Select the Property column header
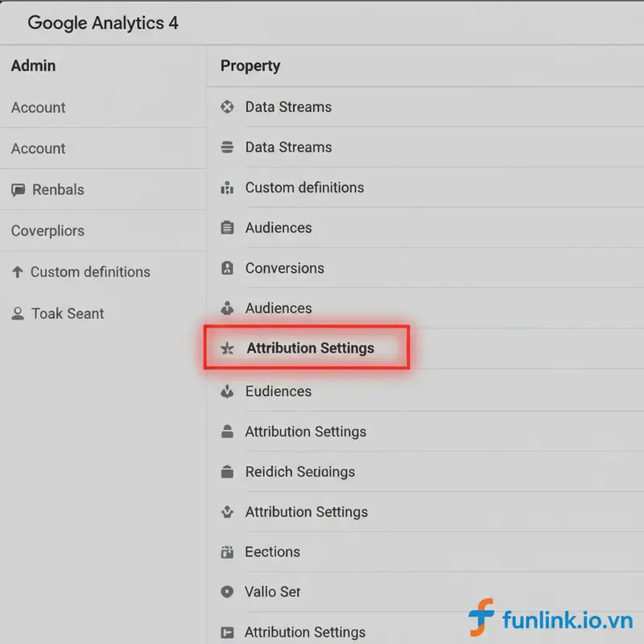 [250, 65]
